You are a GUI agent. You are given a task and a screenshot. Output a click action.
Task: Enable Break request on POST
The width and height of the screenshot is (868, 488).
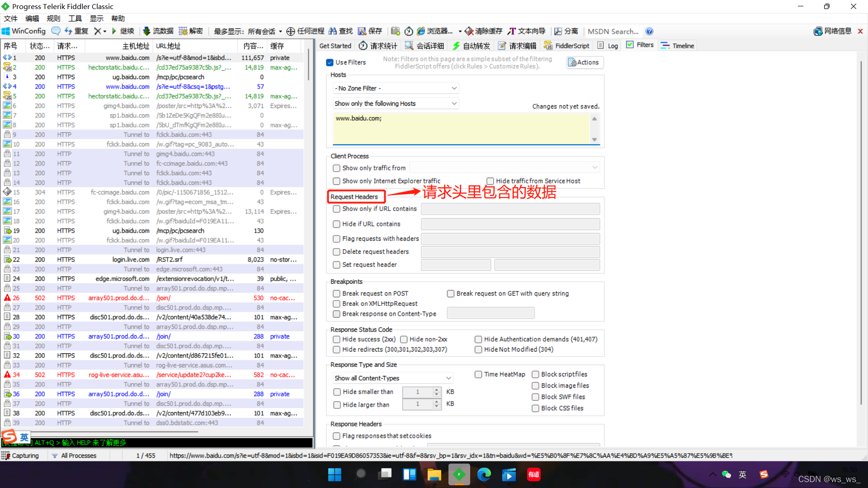click(336, 294)
